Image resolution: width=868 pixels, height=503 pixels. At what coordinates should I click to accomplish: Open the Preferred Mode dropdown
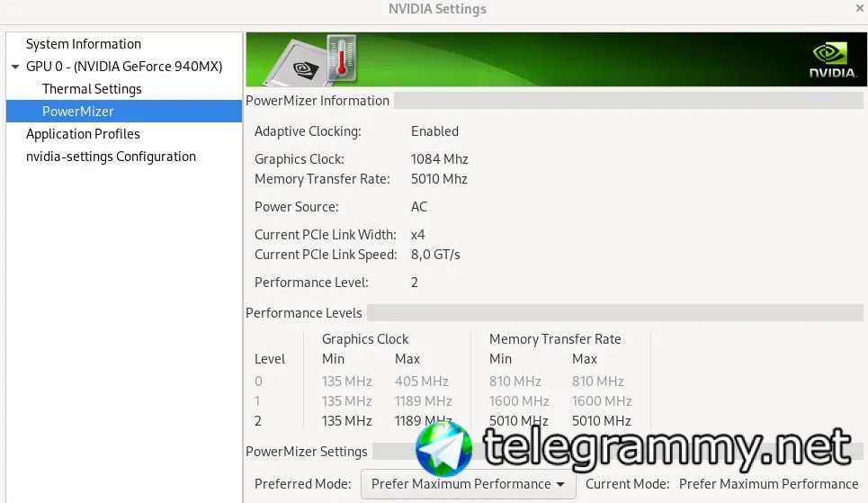469,483
